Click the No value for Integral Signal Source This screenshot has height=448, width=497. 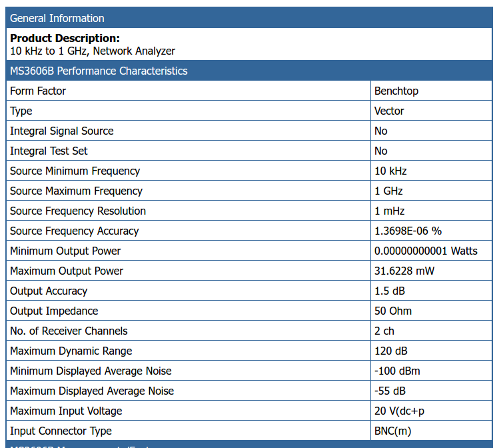[x=380, y=131]
